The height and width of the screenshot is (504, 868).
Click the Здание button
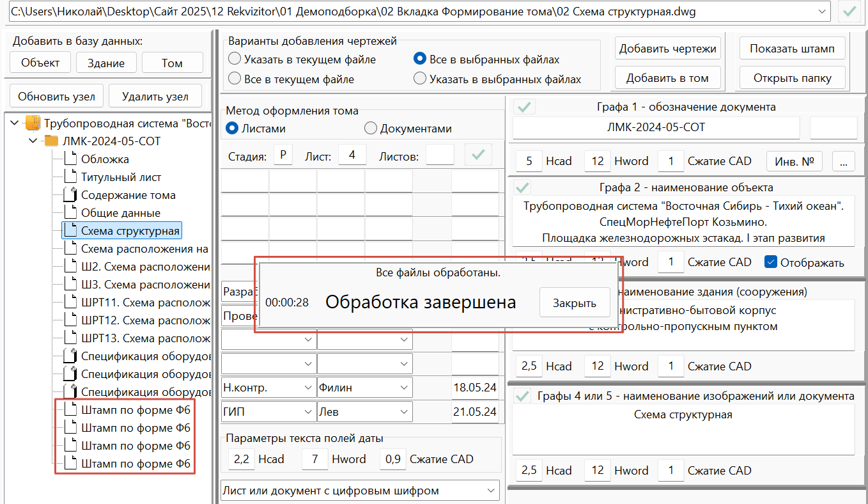tap(105, 63)
